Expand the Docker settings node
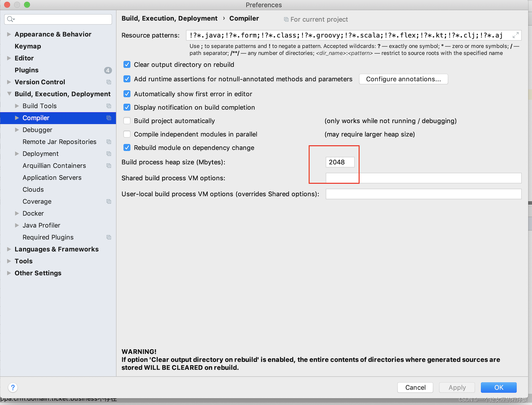The image size is (532, 405). [17, 213]
